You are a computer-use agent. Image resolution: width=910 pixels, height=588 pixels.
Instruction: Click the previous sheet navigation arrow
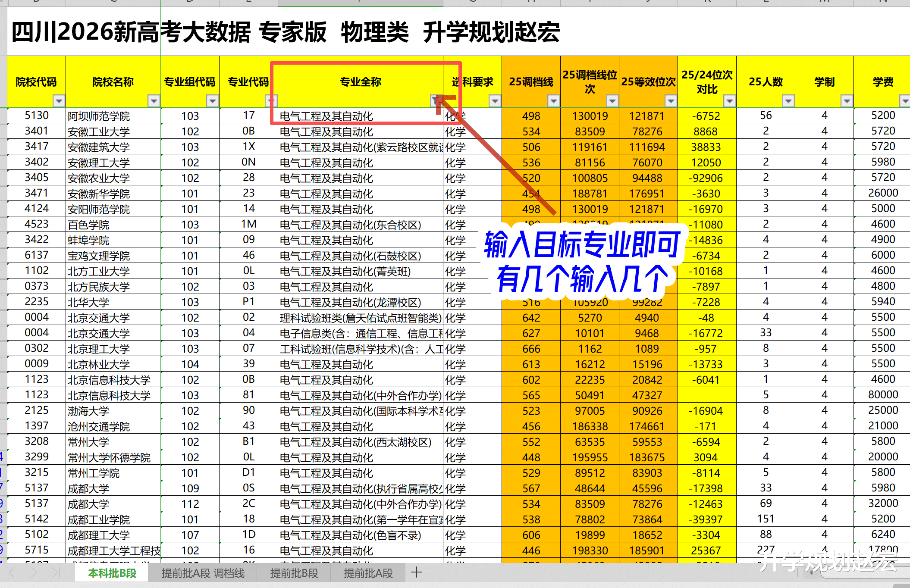click(12, 573)
